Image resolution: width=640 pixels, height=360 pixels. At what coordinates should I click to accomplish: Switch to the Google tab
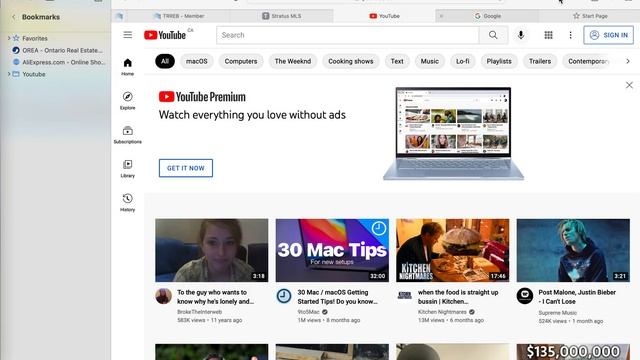[x=487, y=16]
